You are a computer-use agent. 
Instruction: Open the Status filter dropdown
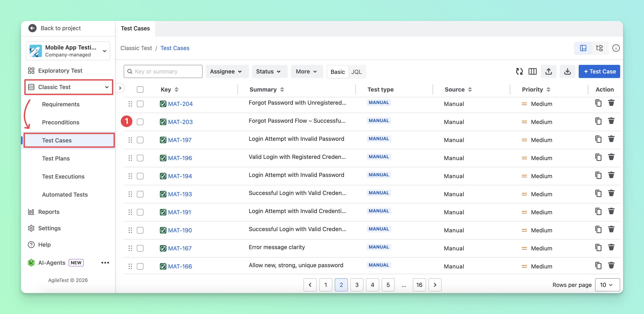pyautogui.click(x=270, y=71)
